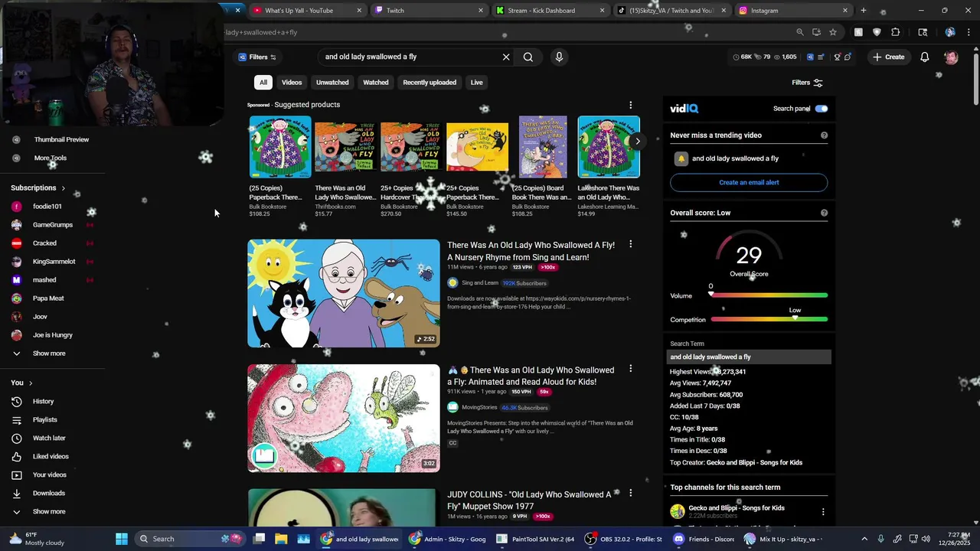
Task: Select the Unwatched filter chip
Action: tap(332, 82)
